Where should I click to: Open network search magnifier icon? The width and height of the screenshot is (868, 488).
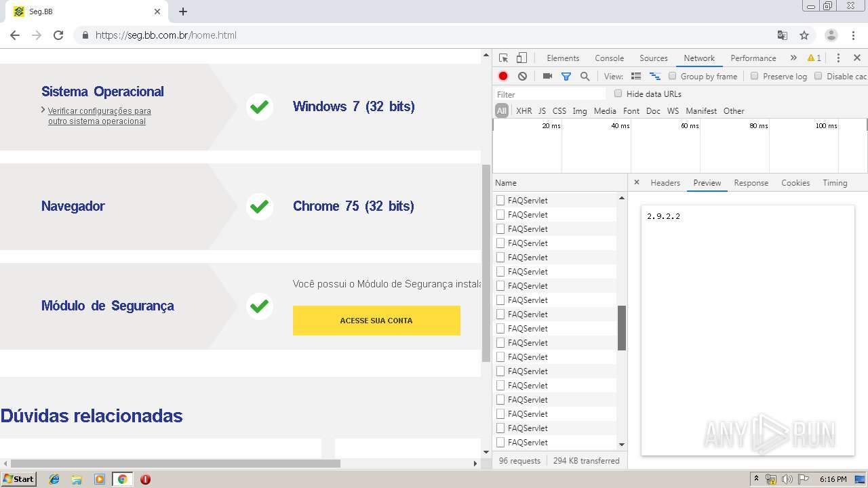(585, 77)
